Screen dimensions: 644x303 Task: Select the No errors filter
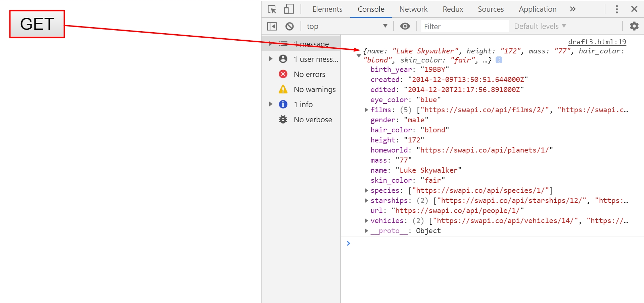click(309, 74)
